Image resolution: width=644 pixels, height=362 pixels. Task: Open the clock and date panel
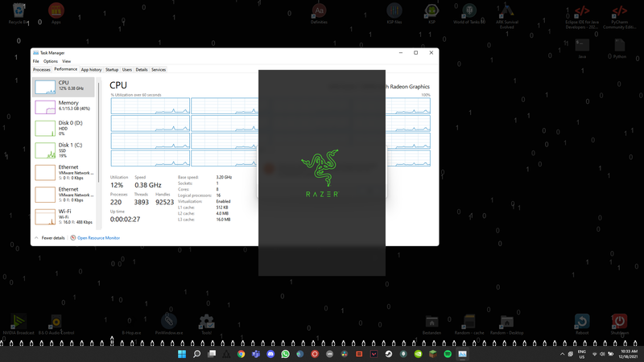629,354
